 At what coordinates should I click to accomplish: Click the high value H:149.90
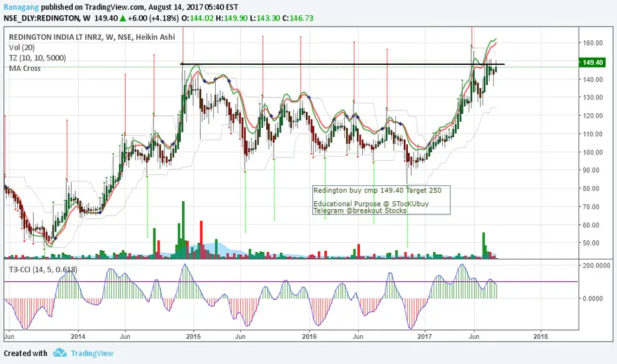pyautogui.click(x=232, y=18)
